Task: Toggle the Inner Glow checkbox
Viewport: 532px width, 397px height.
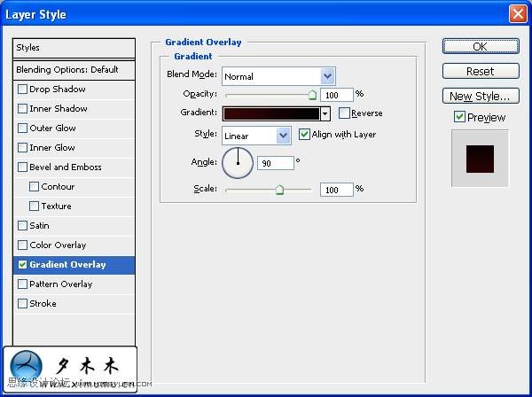Action: click(22, 147)
